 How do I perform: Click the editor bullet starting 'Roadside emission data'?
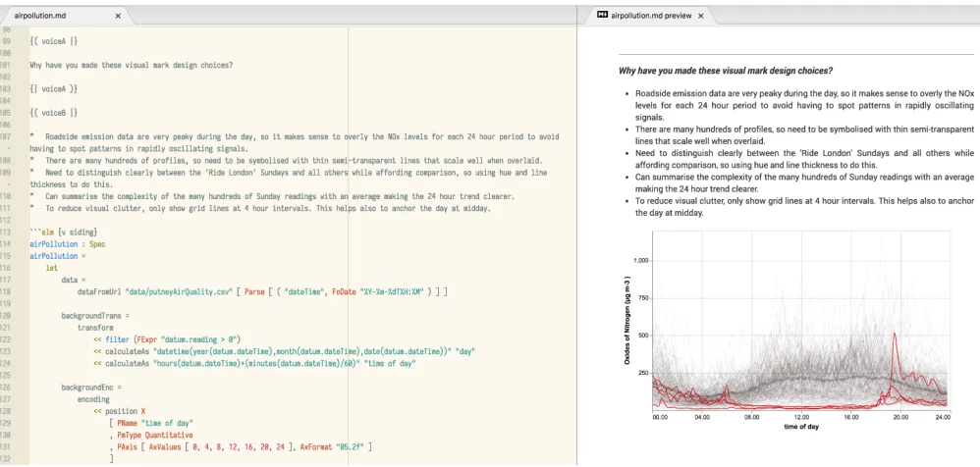click(294, 142)
